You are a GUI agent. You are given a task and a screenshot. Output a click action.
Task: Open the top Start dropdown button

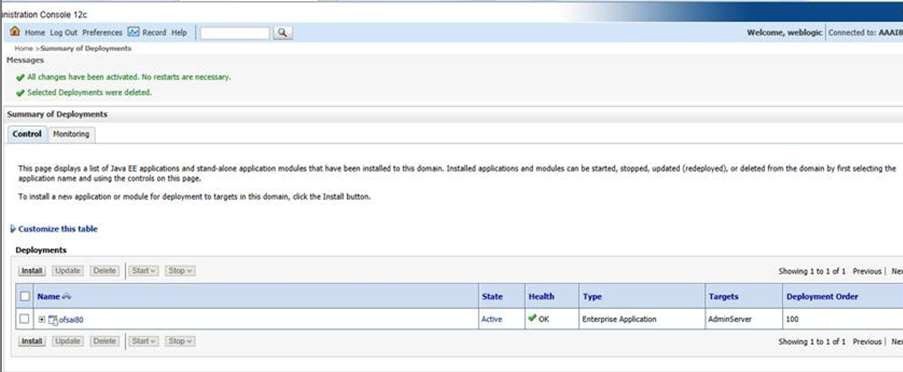(x=143, y=271)
